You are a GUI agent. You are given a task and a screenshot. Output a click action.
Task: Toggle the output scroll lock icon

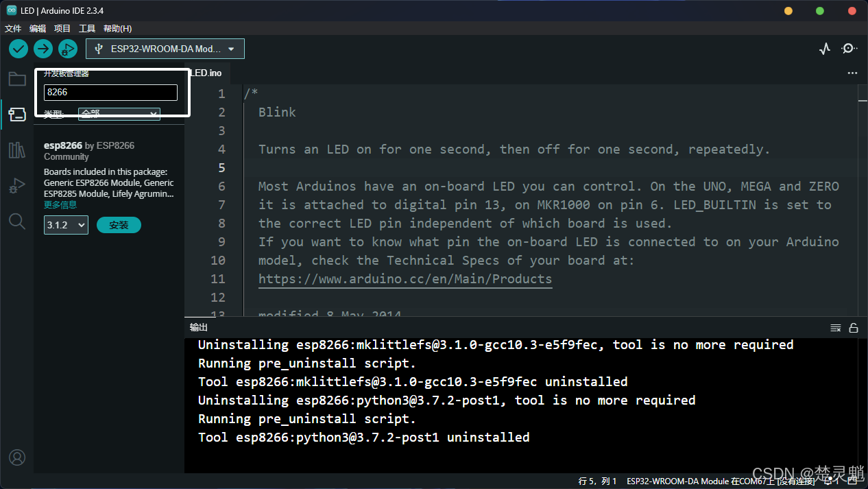pos(854,328)
